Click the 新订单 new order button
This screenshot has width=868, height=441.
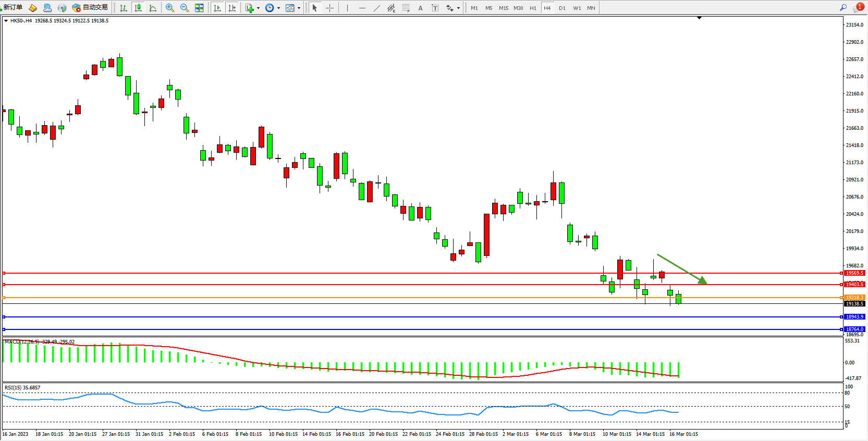tap(11, 7)
